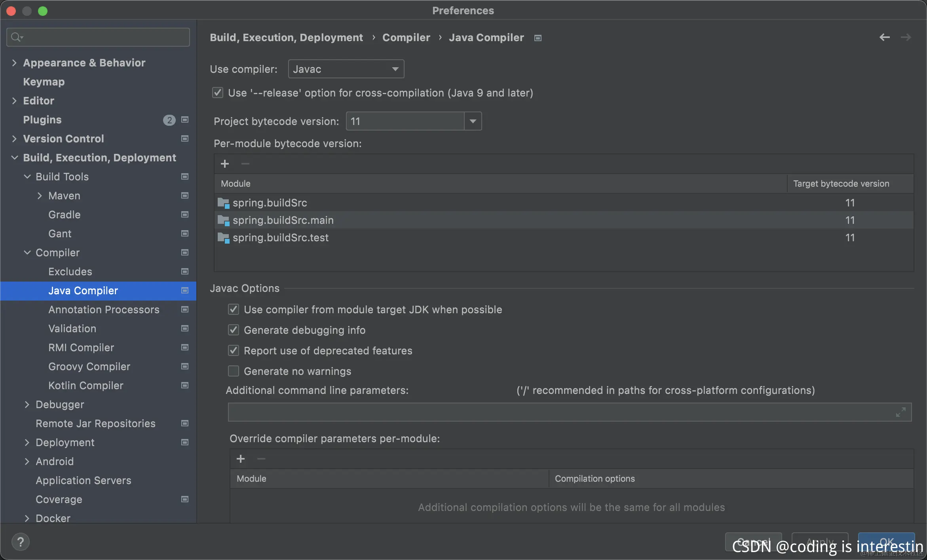
Task: Click the help question mark icon
Action: coord(21,542)
